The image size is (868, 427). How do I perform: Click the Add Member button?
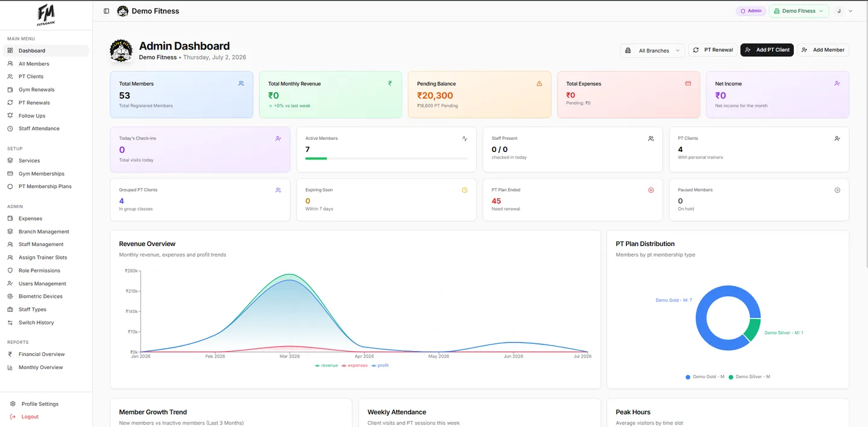pyautogui.click(x=823, y=50)
